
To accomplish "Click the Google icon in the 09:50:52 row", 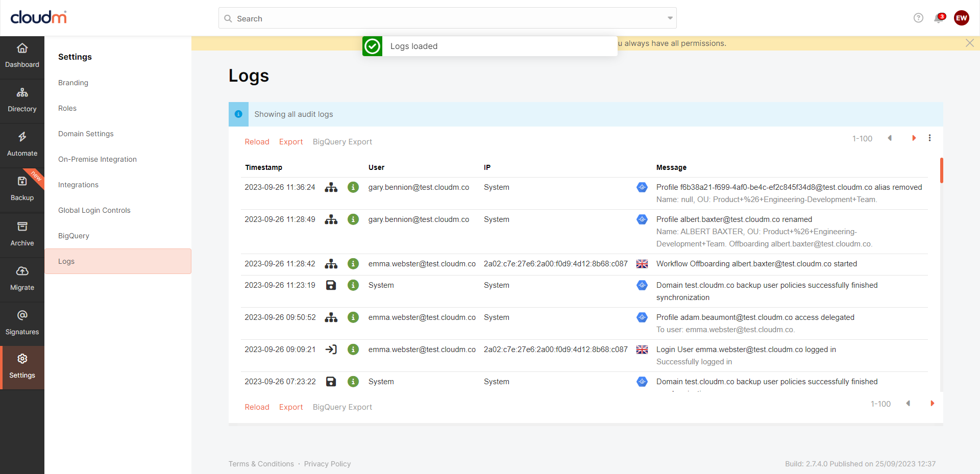I will pos(642,317).
